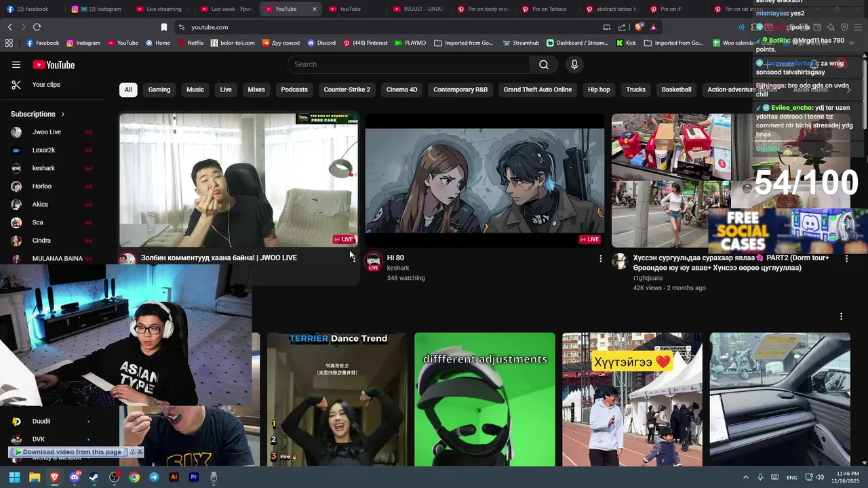Screen dimensions: 868x488
Task: Open the Facebook bookmark
Action: click(43, 43)
